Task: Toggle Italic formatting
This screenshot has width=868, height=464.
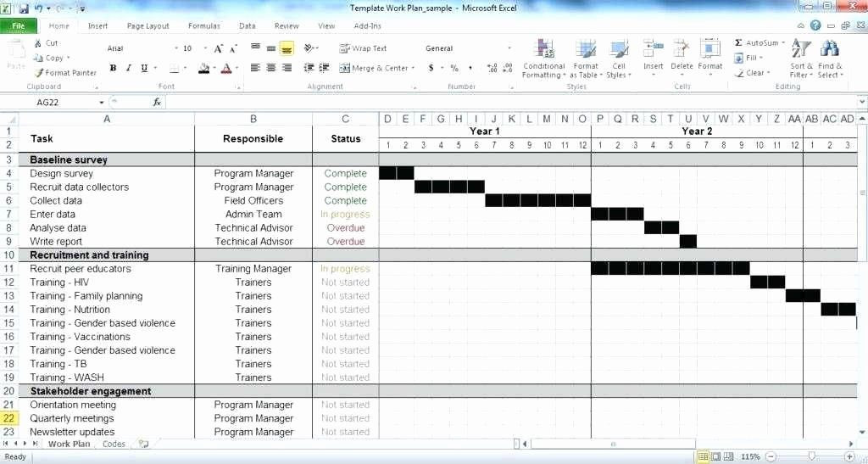Action: coord(129,68)
